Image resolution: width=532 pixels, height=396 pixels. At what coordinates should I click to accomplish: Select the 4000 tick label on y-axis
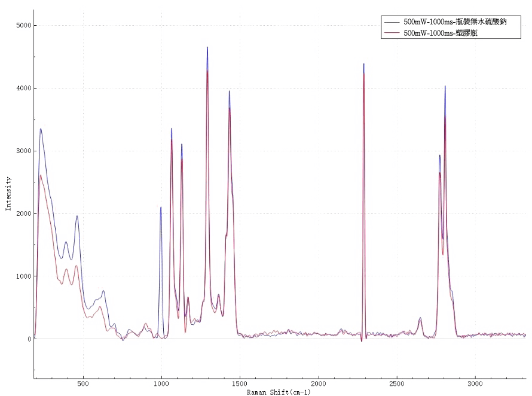coord(24,89)
